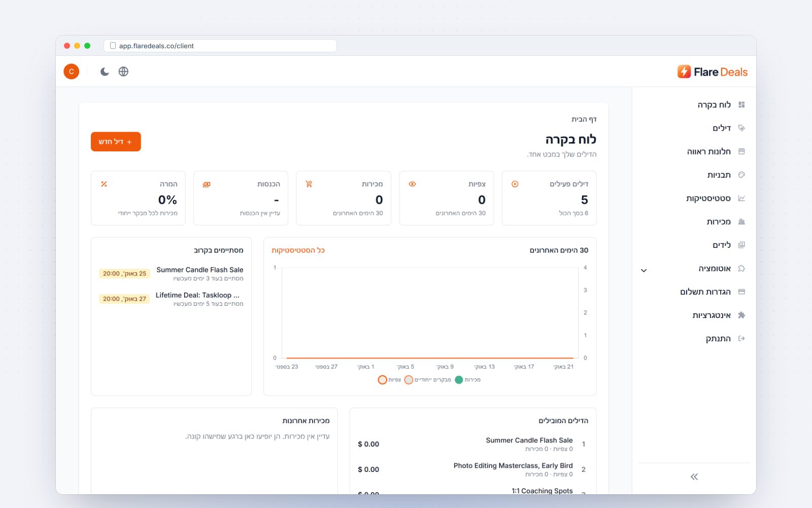Screen dimensions: 812x508
Task: Expand the אוטומציה submenu chevron
Action: (x=644, y=270)
